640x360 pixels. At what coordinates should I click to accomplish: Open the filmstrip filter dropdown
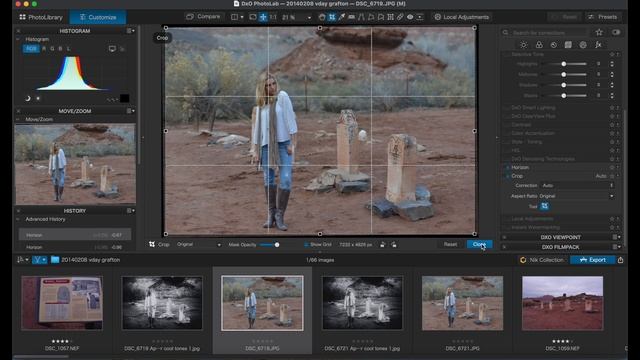40,260
